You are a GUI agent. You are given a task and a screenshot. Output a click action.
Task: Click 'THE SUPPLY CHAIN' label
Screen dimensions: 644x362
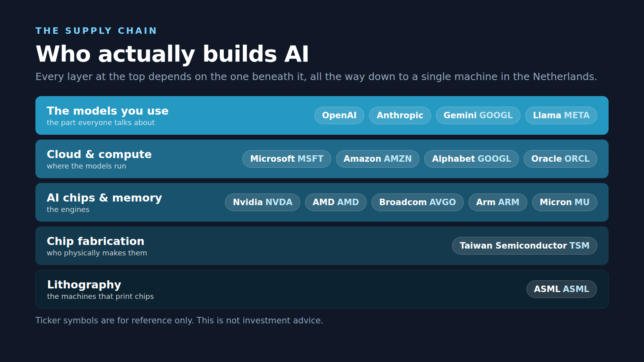point(96,31)
